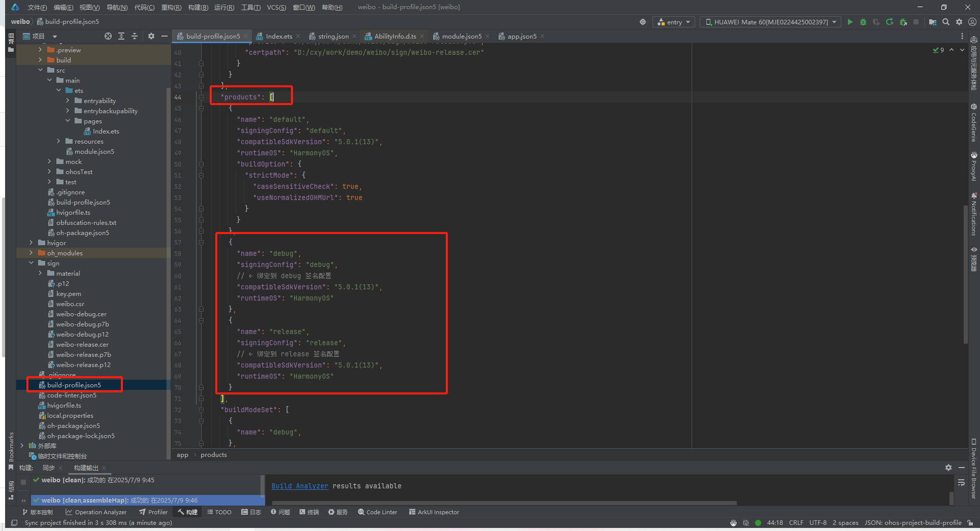This screenshot has height=531, width=980.
Task: Toggle read-only lock in status bar
Action: point(970,523)
